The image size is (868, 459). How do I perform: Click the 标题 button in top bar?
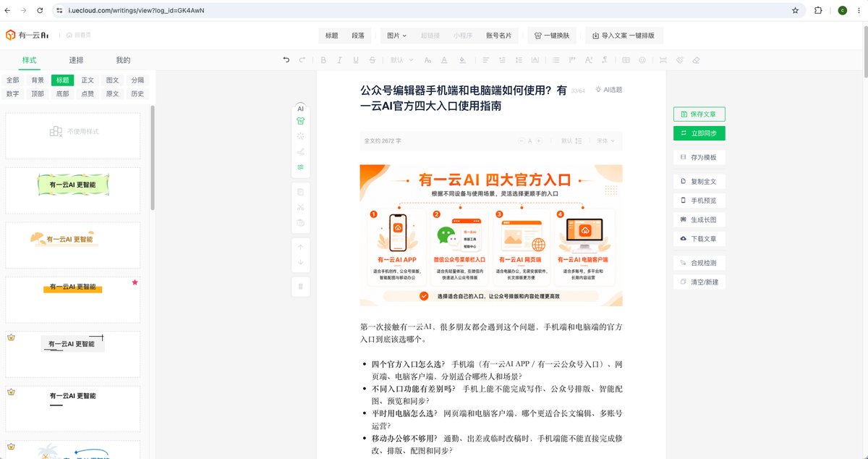pos(332,35)
